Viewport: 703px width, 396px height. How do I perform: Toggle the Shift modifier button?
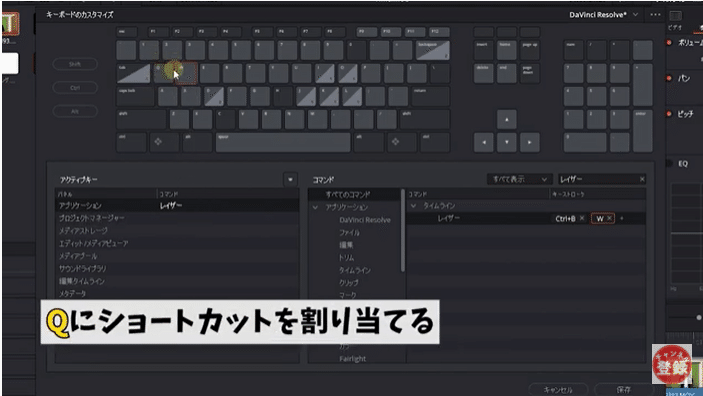coord(75,64)
